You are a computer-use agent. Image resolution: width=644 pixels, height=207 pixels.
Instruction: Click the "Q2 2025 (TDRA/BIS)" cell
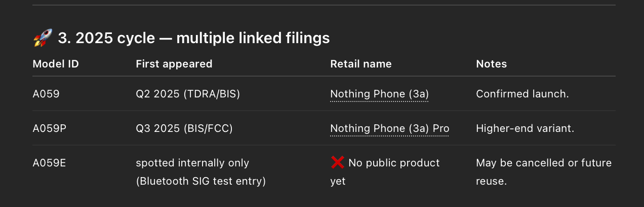(188, 94)
